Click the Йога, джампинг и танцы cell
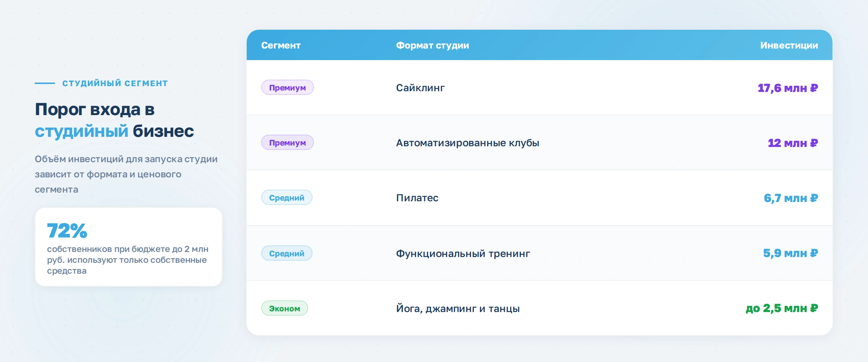Image resolution: width=868 pixels, height=362 pixels. pyautogui.click(x=458, y=309)
